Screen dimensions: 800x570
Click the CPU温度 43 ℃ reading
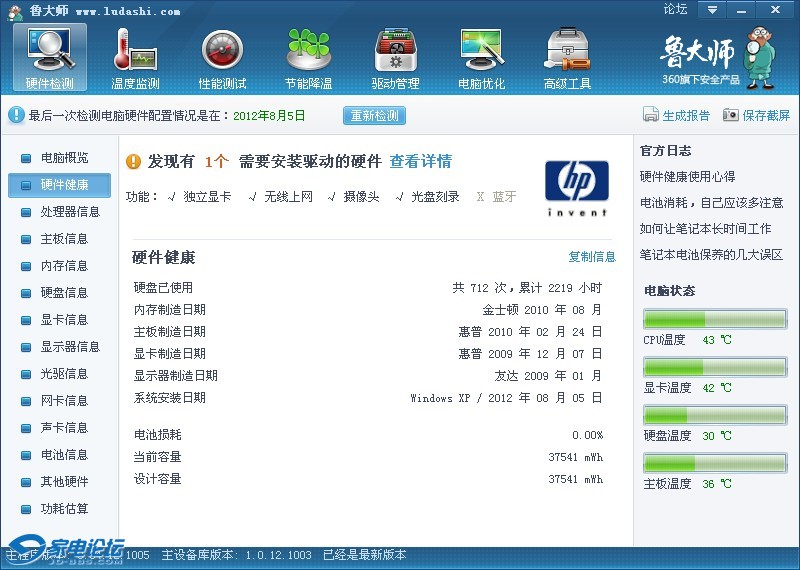coord(717,340)
